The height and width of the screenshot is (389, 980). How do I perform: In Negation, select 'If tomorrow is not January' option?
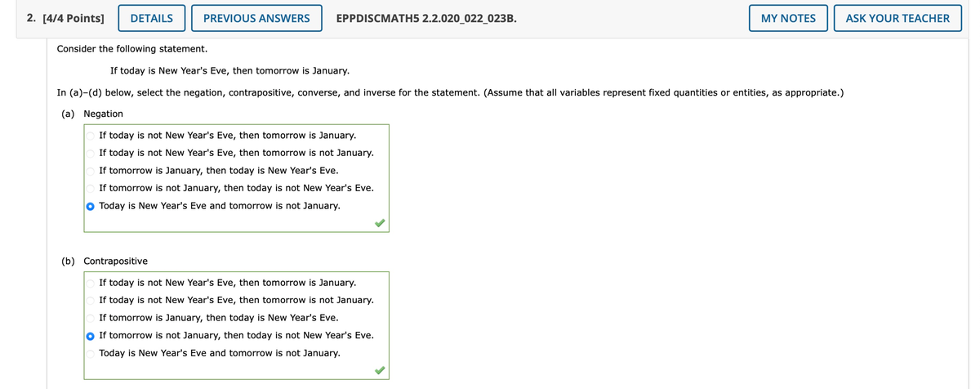[91, 188]
